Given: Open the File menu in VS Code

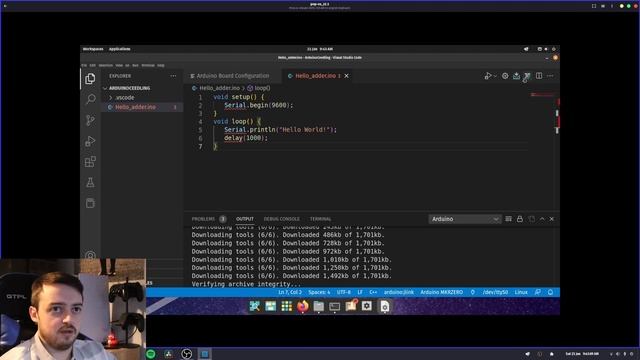Looking at the screenshot, I should click(x=84, y=65).
